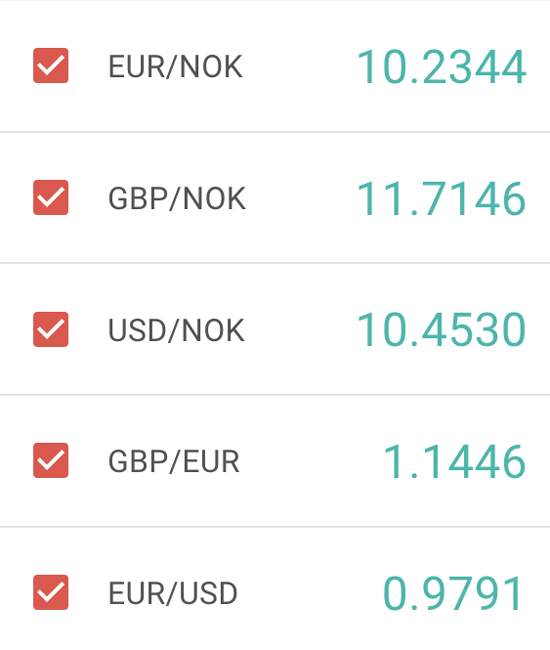The height and width of the screenshot is (650, 550).
Task: Disable the USD/NOK checkbox
Action: [51, 329]
